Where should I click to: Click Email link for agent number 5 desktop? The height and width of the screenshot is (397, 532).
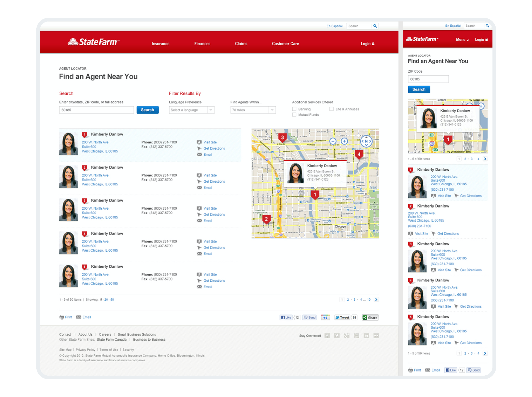point(208,287)
